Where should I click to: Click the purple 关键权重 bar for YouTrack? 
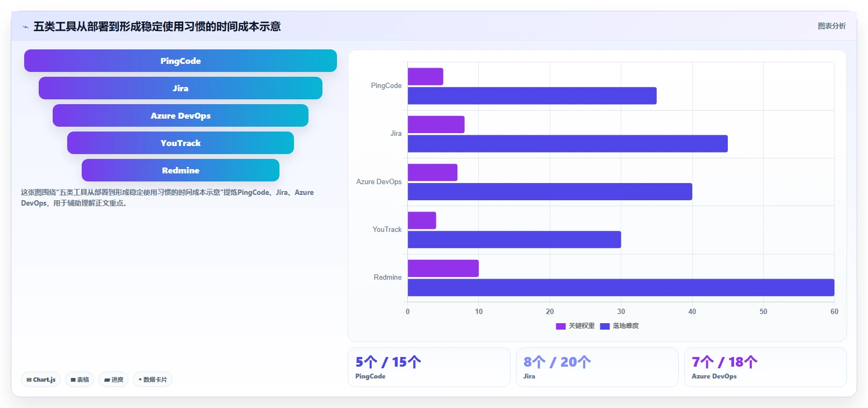tap(422, 220)
